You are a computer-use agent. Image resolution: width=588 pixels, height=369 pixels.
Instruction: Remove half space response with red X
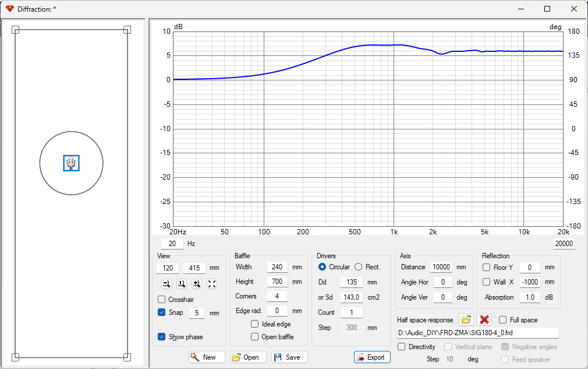[x=484, y=320]
